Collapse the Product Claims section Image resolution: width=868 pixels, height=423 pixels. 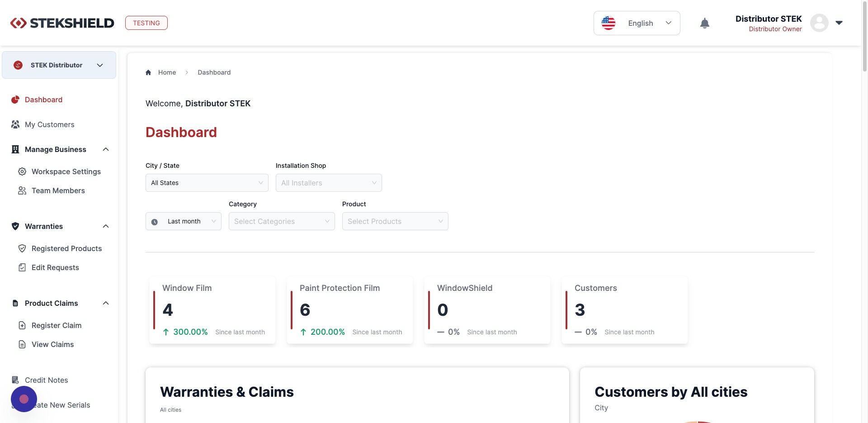[106, 303]
